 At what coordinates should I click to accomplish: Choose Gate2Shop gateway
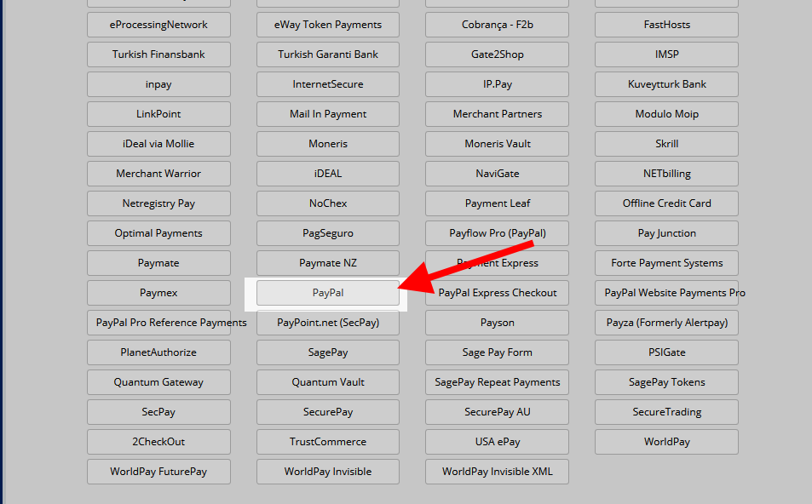(497, 54)
